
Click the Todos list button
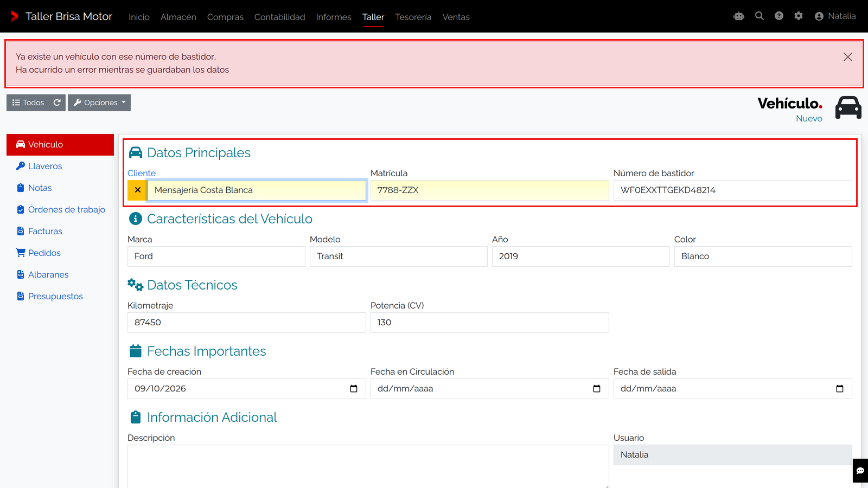pyautogui.click(x=28, y=102)
